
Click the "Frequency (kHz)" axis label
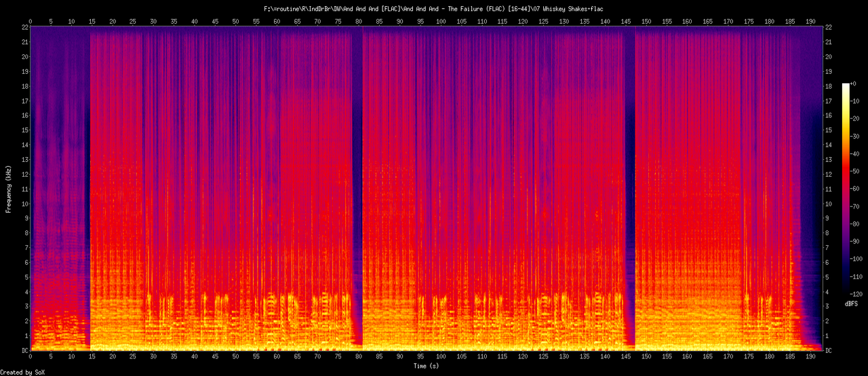coord(9,189)
